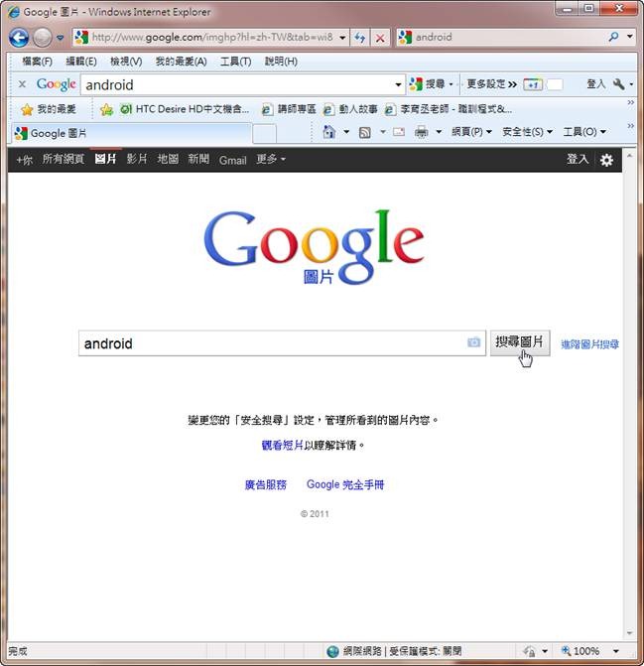Click 更多設定 on Google Toolbar

coord(491,84)
